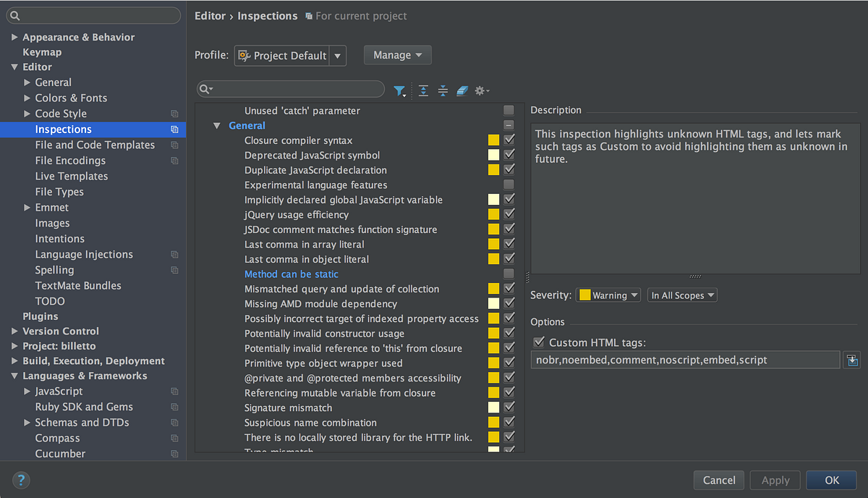
Task: Open the Keymap settings page
Action: 42,52
